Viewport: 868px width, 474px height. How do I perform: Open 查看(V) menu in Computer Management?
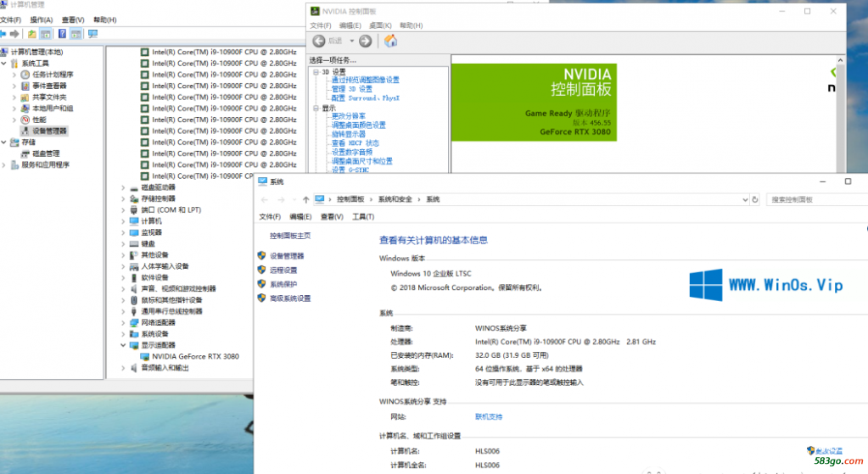[72, 20]
